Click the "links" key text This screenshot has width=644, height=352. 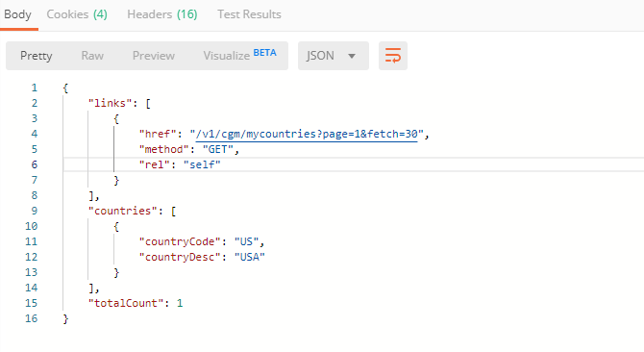111,103
